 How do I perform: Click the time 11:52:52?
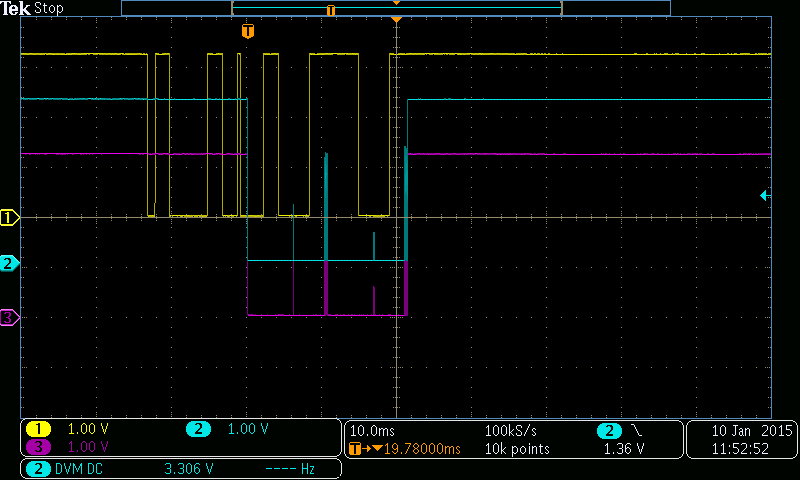tap(740, 449)
